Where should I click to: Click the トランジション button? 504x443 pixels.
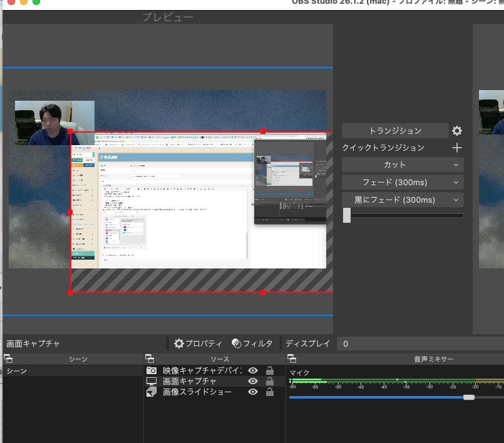pos(395,131)
